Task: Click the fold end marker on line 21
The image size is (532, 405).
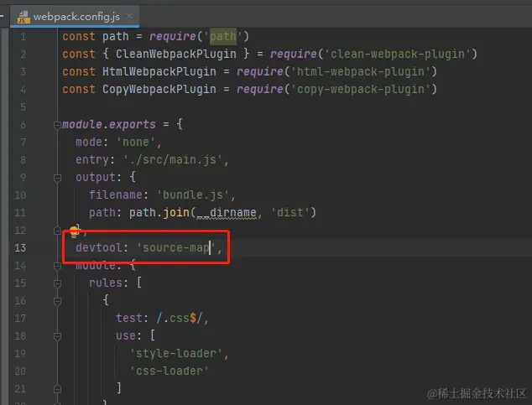Action: pyautogui.click(x=57, y=389)
